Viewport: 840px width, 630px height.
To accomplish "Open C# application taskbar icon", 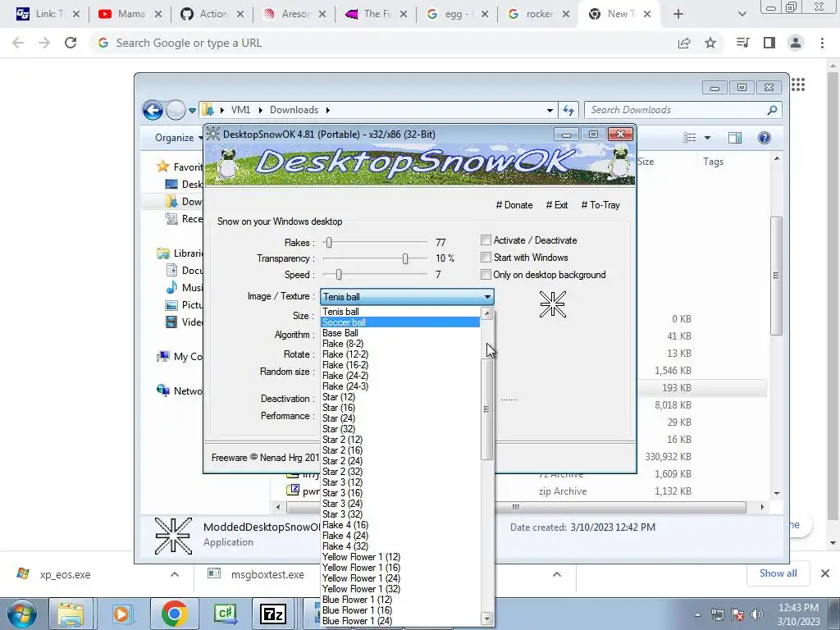I will [225, 614].
